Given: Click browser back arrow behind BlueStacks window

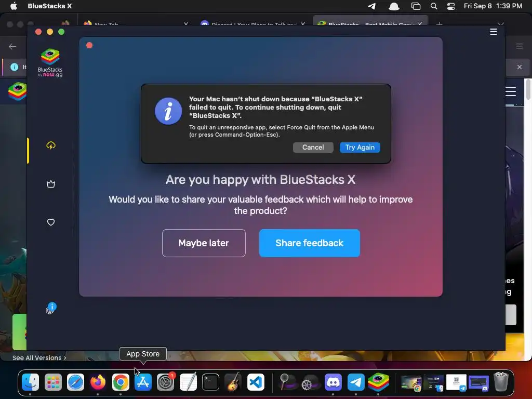Looking at the screenshot, I should click(12, 46).
